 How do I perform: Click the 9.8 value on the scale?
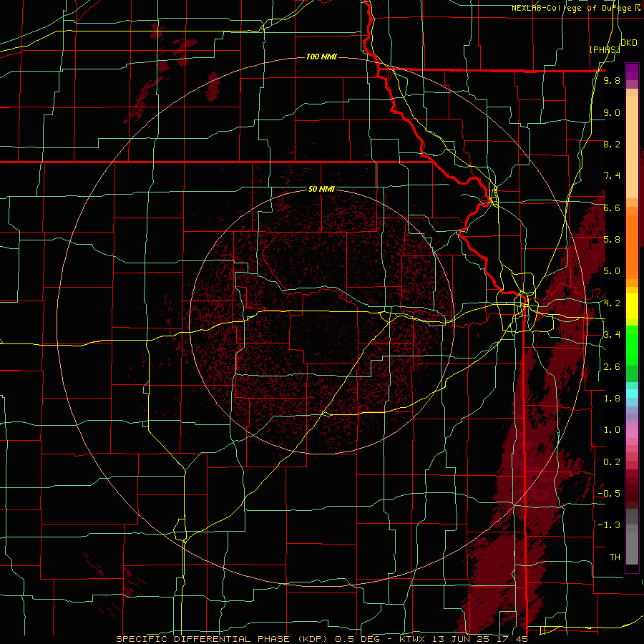612,80
